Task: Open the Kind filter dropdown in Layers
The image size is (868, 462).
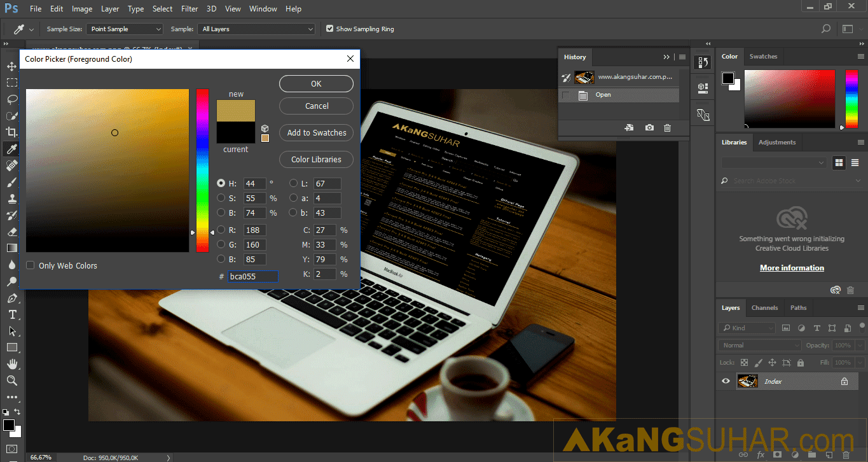Action: (x=747, y=328)
